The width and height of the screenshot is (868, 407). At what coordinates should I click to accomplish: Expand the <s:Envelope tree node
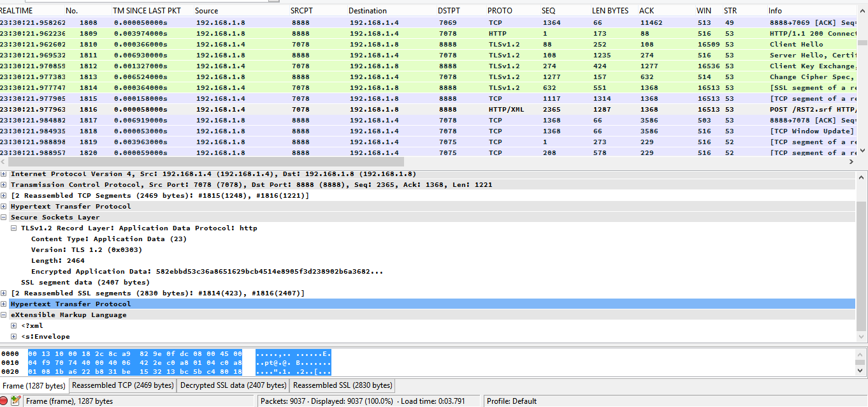pos(14,337)
